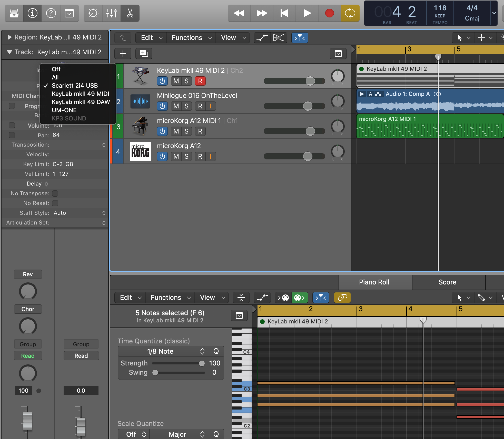Disable record on KeyLab mkII track
The height and width of the screenshot is (439, 504).
(x=200, y=81)
